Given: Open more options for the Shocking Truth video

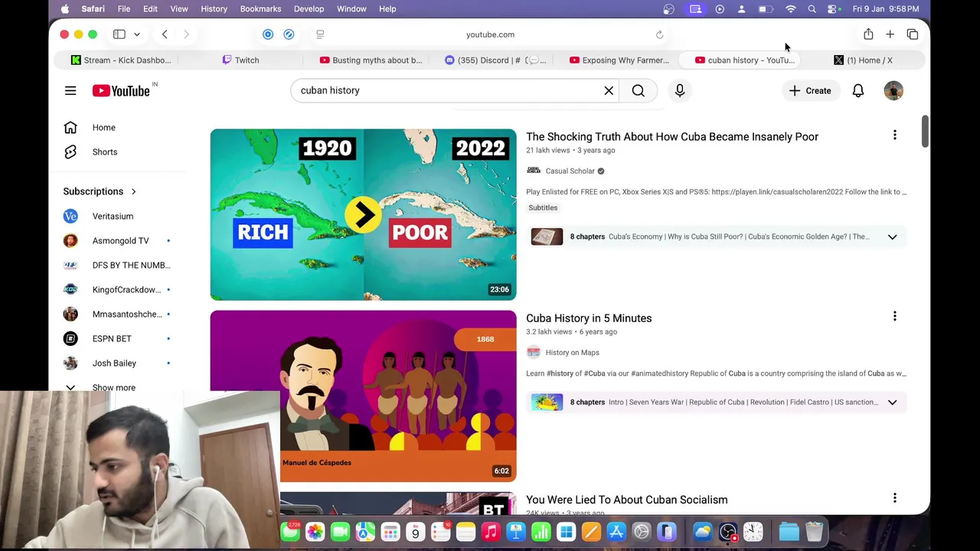Looking at the screenshot, I should pos(894,135).
